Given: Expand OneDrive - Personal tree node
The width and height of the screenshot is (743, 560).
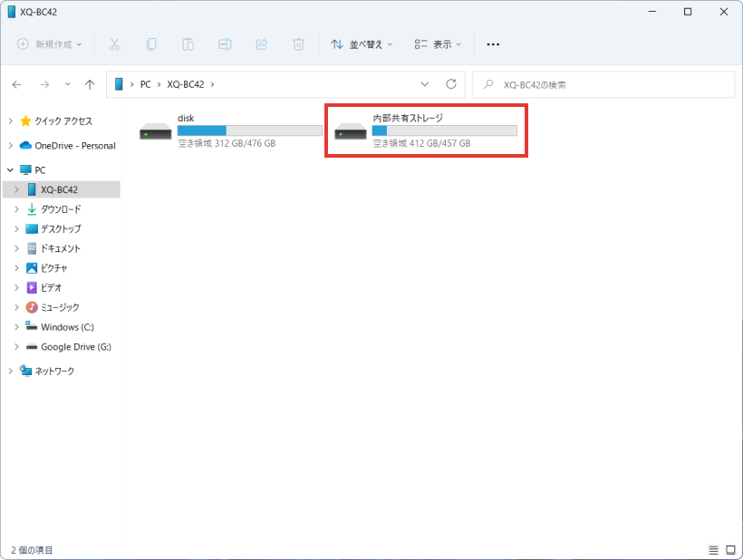Looking at the screenshot, I should [x=11, y=146].
